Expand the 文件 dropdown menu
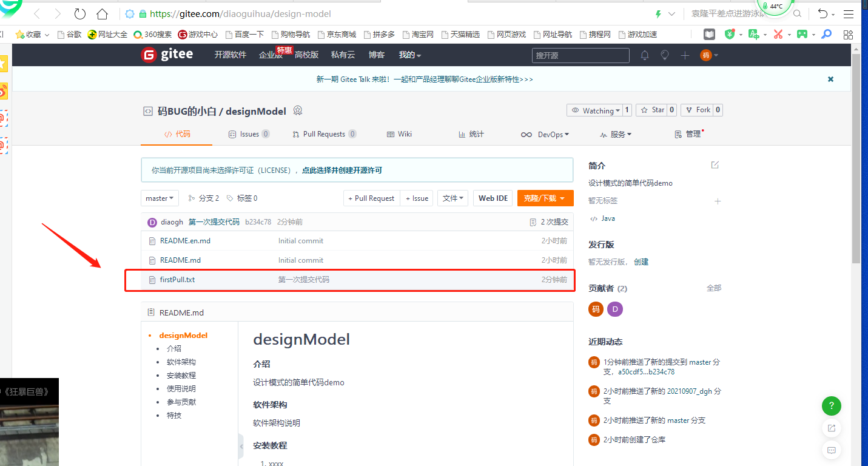This screenshot has height=466, width=868. pyautogui.click(x=453, y=198)
